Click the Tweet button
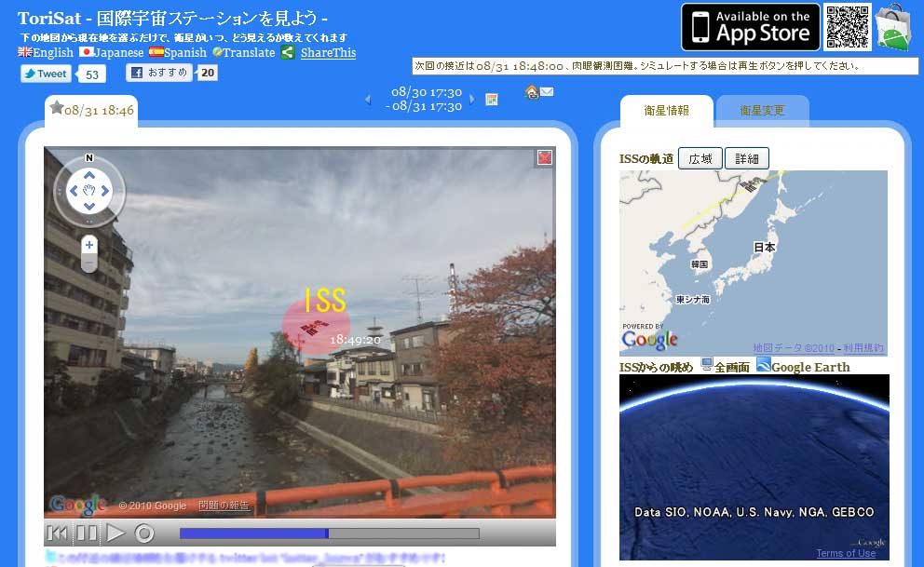The height and width of the screenshot is (567, 924). click(x=46, y=74)
